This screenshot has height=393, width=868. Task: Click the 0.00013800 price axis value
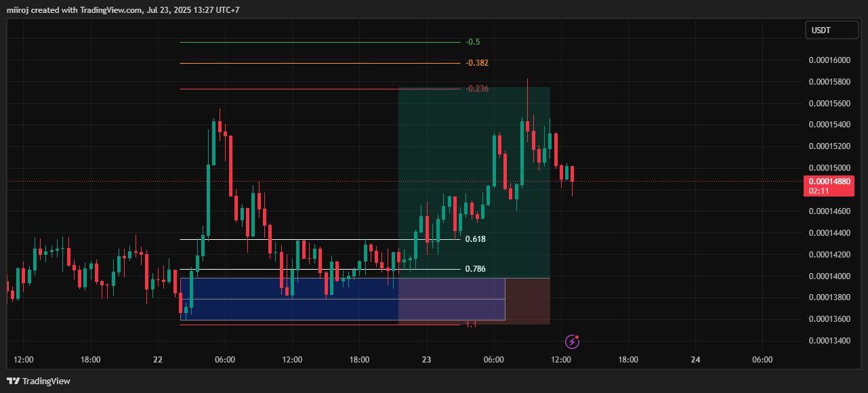coord(830,297)
